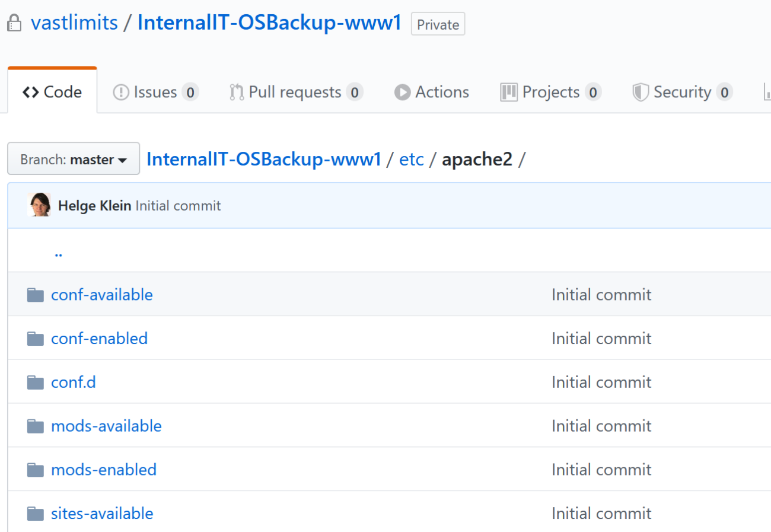Viewport: 771px width, 532px height.
Task: Click the Private badge
Action: pyautogui.click(x=438, y=24)
